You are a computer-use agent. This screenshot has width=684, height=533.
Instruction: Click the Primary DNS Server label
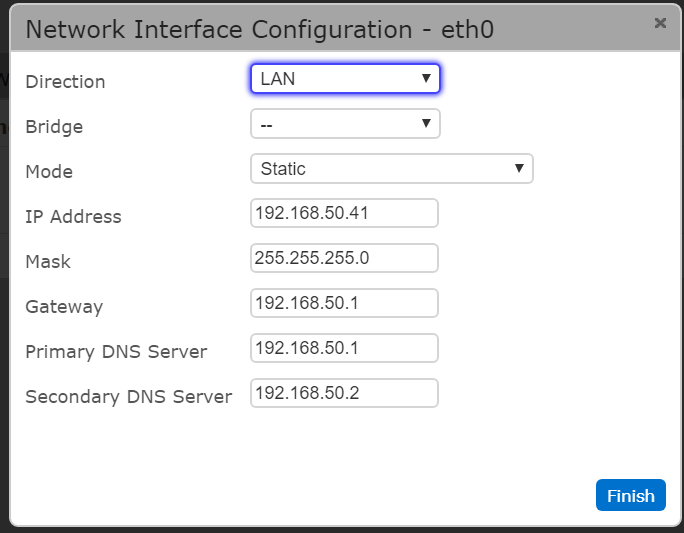pos(116,352)
